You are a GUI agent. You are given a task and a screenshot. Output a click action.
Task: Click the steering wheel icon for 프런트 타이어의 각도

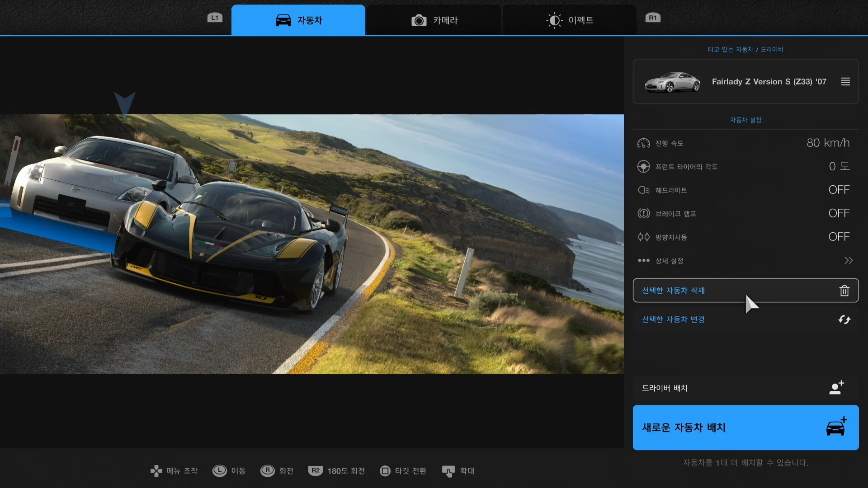[x=643, y=167]
